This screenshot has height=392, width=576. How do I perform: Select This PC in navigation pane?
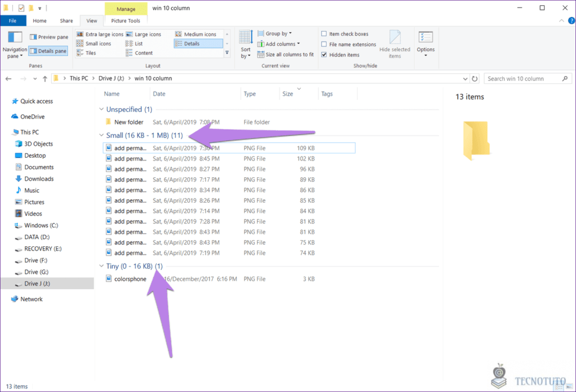coord(25,132)
